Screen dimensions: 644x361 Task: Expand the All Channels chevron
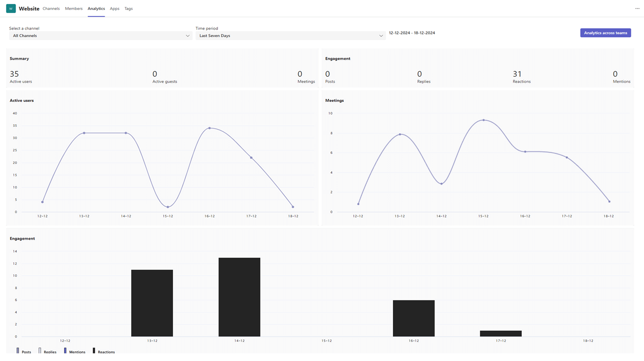[187, 36]
